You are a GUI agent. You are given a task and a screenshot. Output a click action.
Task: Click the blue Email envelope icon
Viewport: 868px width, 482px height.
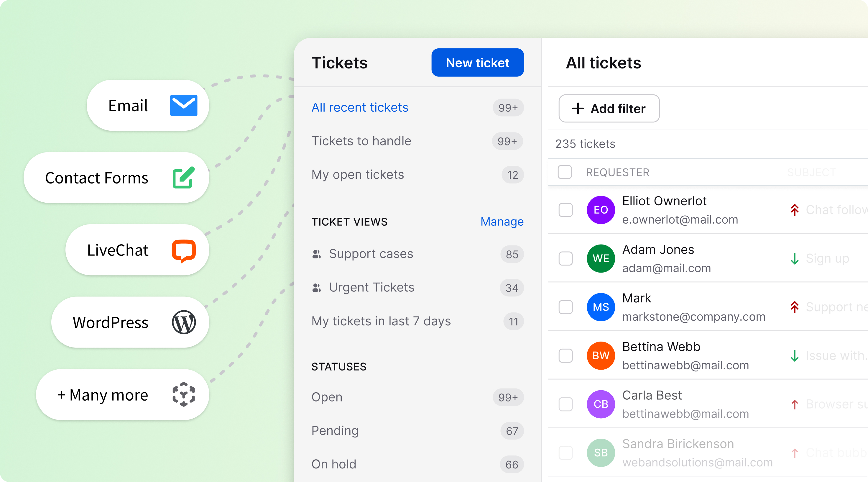[x=183, y=106]
